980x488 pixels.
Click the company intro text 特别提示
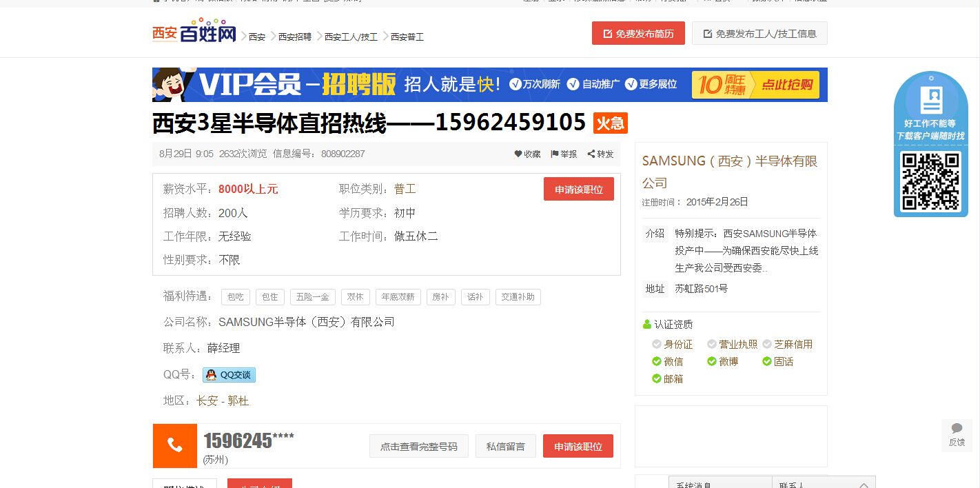pyautogui.click(x=747, y=251)
